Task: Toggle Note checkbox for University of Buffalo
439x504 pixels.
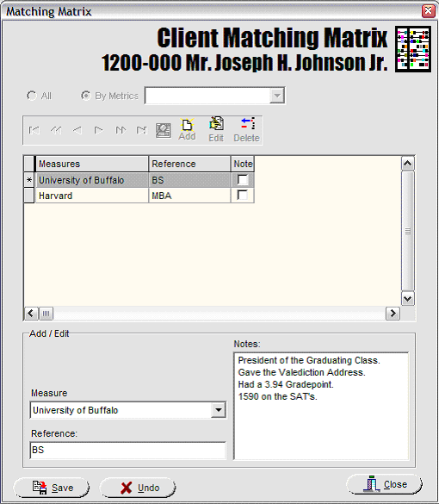Action: point(243,180)
